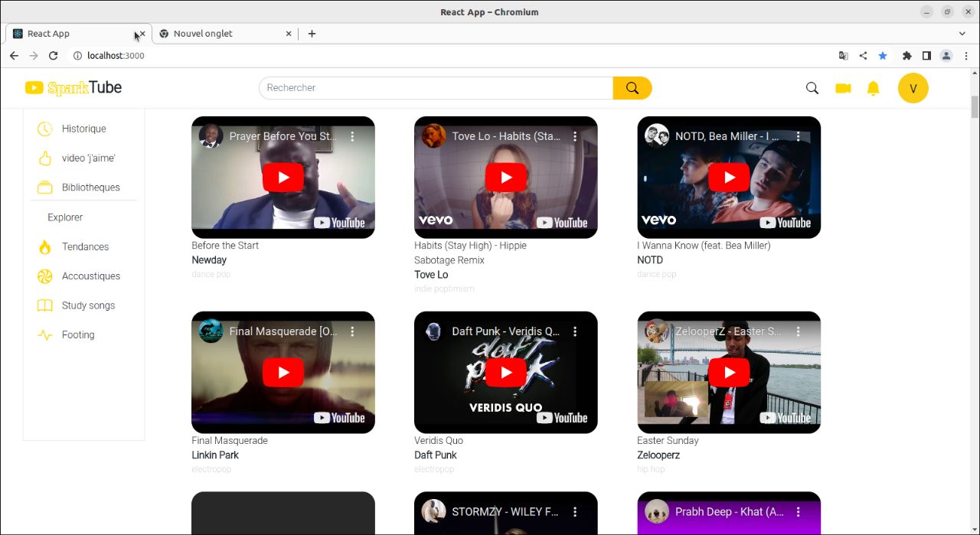This screenshot has height=535, width=980.
Task: Click the Prabh Deep - Khat title link
Action: [x=729, y=511]
